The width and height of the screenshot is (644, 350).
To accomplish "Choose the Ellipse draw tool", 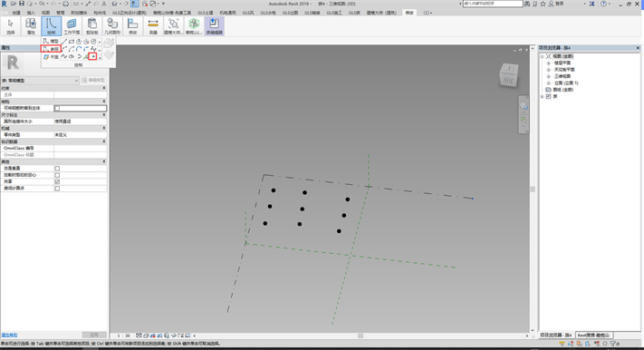I will point(72,56).
